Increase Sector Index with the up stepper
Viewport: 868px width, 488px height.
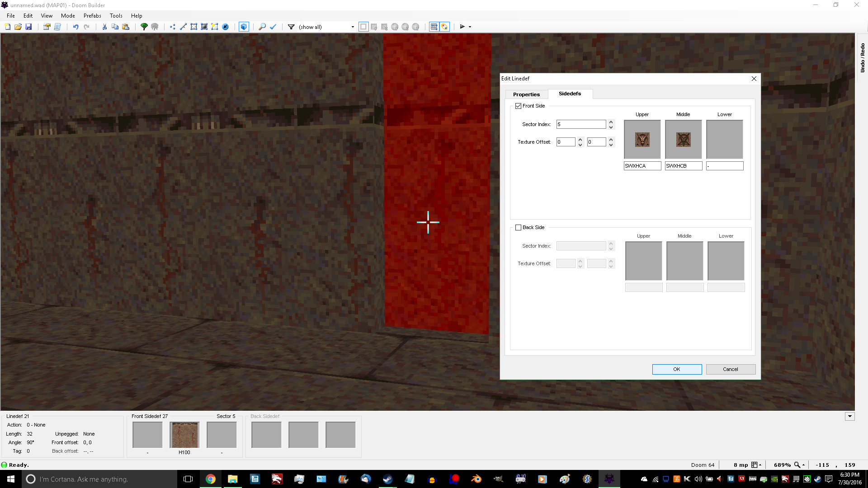[611, 122]
